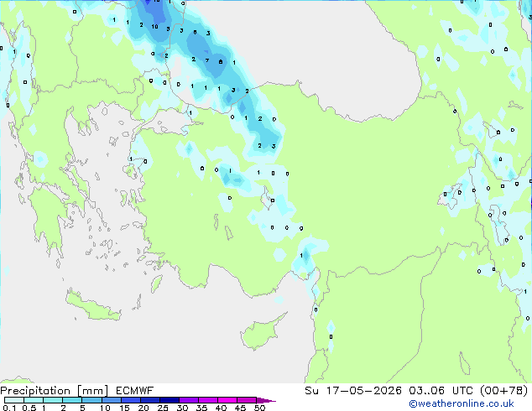The height and width of the screenshot is (411, 532).
Task: Pick the legend swatch between 40 and 45
Action: (x=227, y=400)
